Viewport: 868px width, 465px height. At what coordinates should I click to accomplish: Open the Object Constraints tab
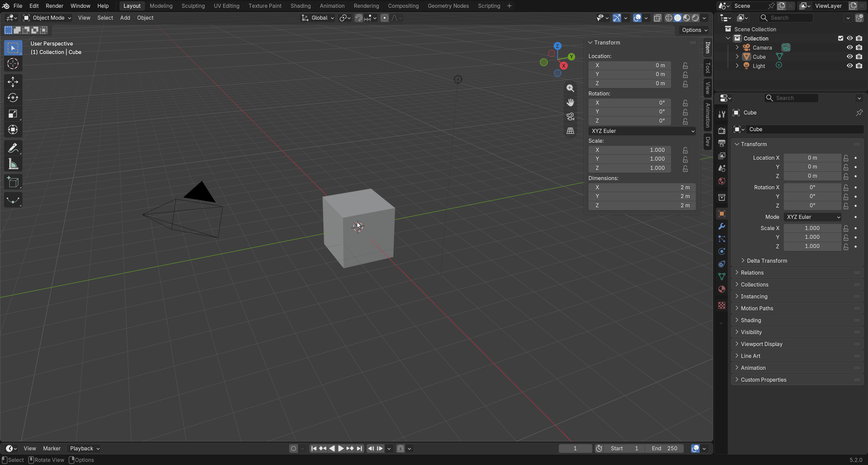click(722, 264)
